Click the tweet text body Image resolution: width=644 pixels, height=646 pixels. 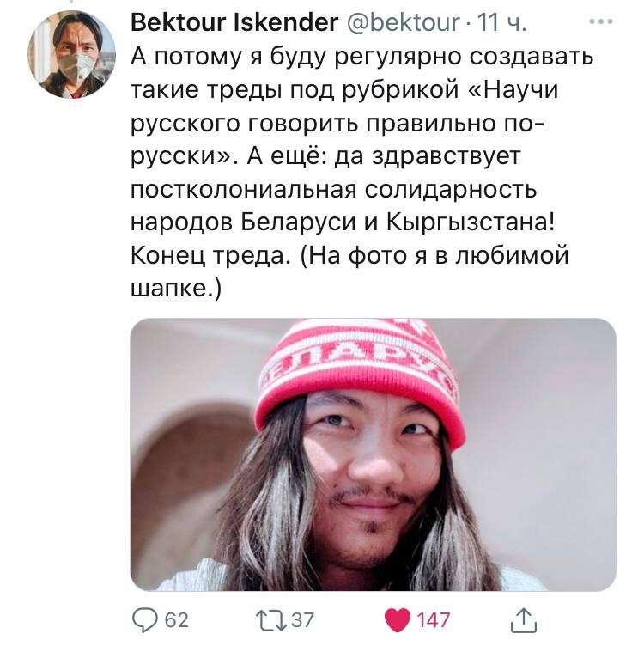point(362,172)
